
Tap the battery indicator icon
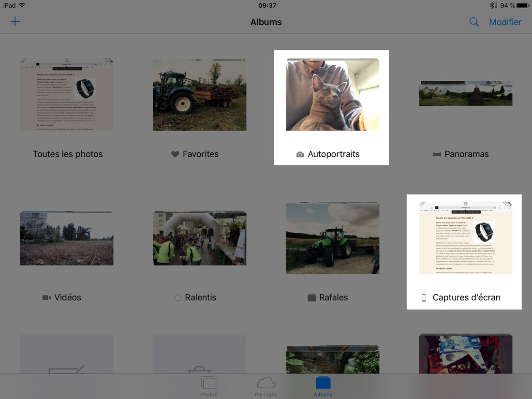tap(522, 5)
